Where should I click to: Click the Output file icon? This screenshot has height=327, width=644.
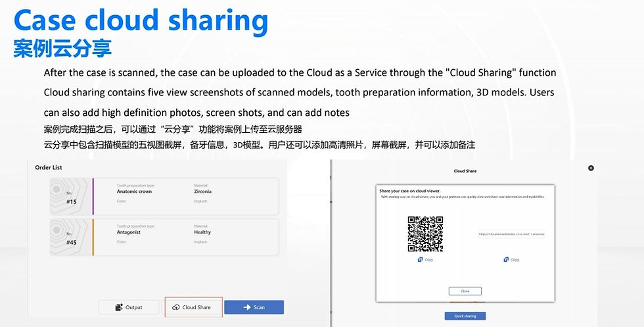coord(119,307)
